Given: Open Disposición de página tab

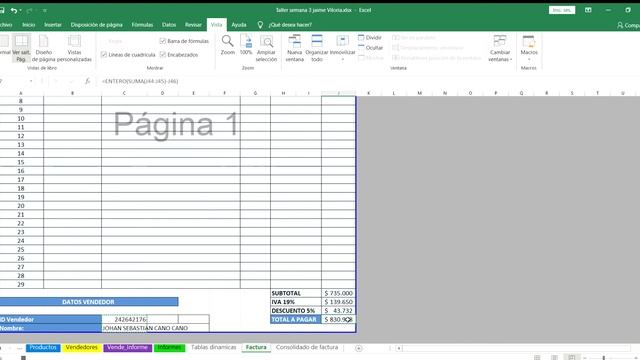Looking at the screenshot, I should (96, 25).
